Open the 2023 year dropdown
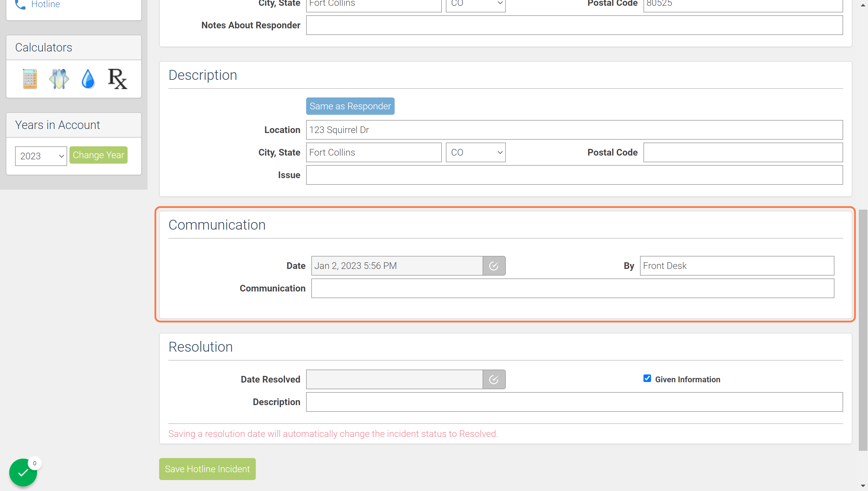The height and width of the screenshot is (491, 868). [41, 156]
